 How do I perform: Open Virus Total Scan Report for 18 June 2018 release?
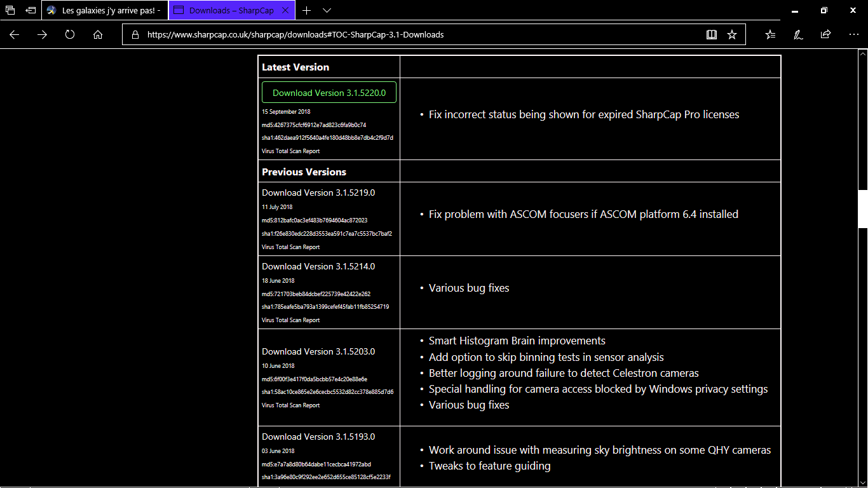point(291,320)
